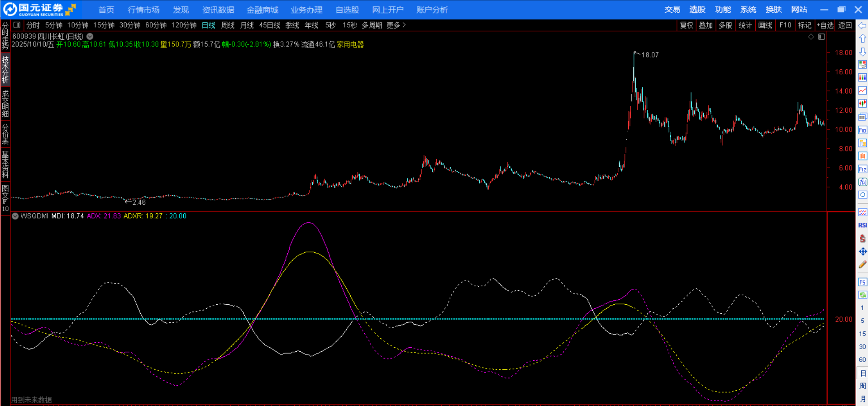Click the up arrow icon in right sidebar

(863, 39)
